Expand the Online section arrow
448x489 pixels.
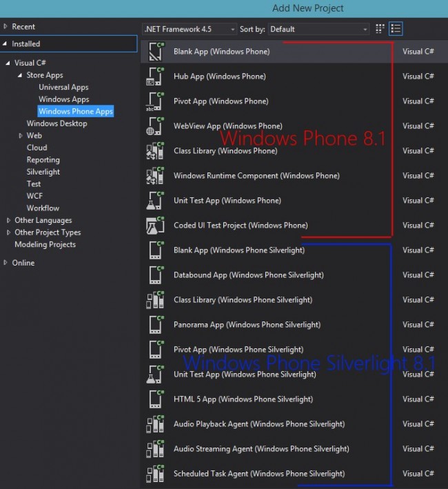(6, 263)
